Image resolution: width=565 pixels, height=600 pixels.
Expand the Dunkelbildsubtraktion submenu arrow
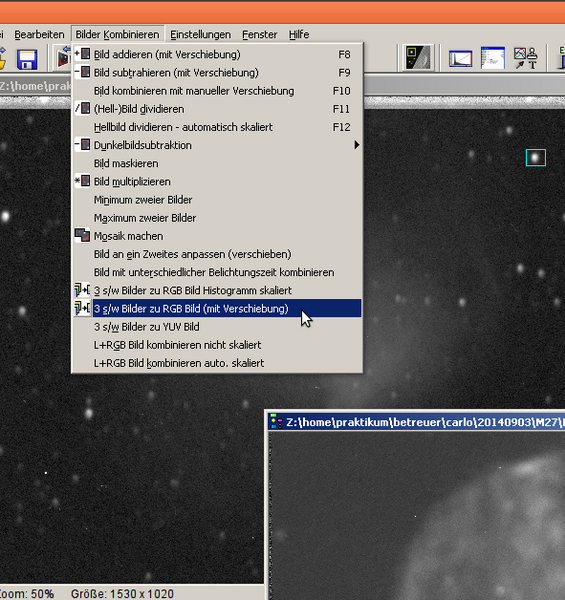pos(357,145)
